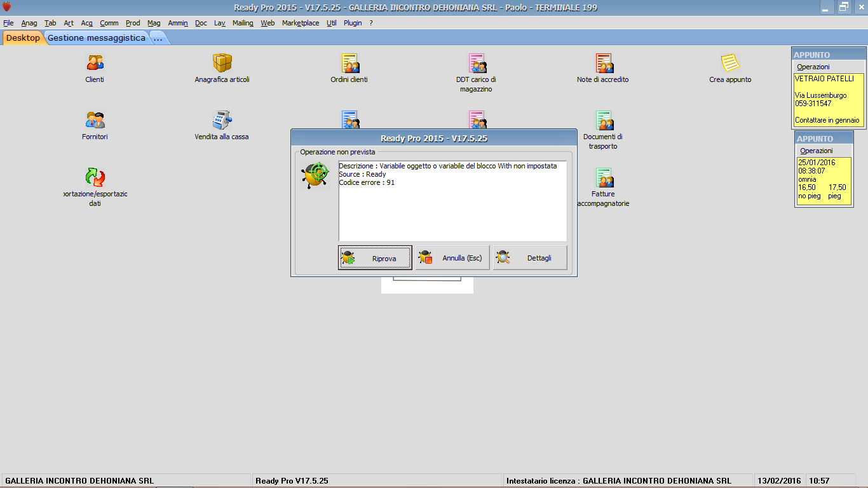This screenshot has height=488, width=868.
Task: Open the Art menu
Action: point(69,23)
